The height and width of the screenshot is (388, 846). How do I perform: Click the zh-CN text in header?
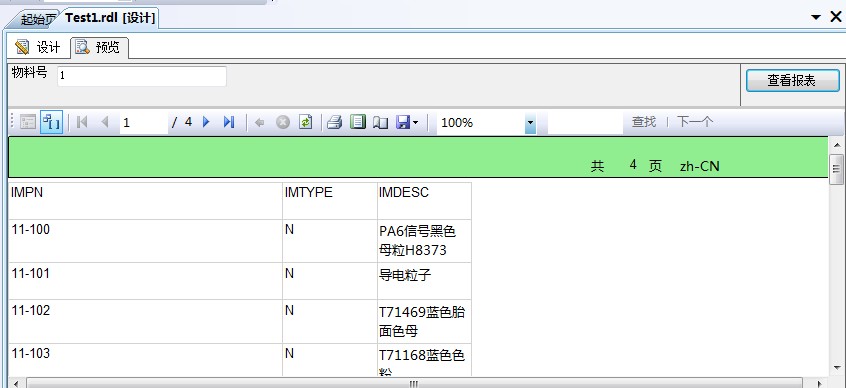click(x=699, y=166)
